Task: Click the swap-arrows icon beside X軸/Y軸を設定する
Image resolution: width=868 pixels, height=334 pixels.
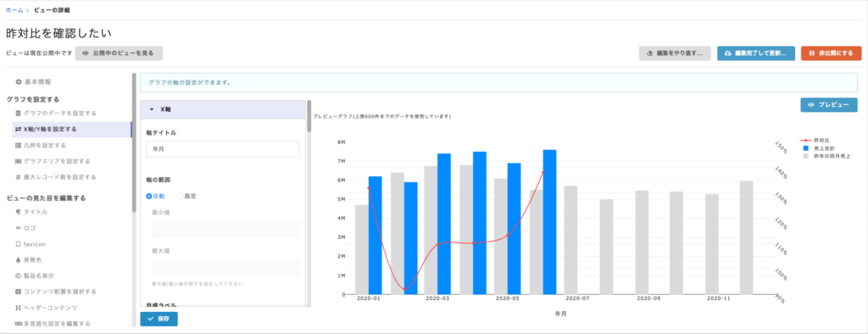Action: click(19, 129)
